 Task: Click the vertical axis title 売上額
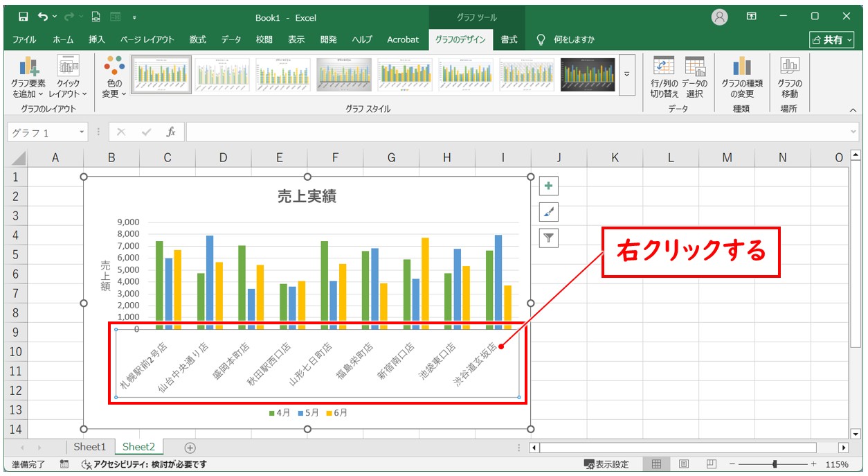pyautogui.click(x=105, y=275)
